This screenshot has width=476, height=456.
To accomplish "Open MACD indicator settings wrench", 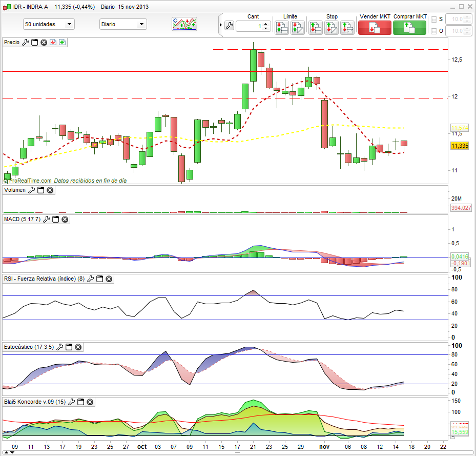I will point(46,220).
